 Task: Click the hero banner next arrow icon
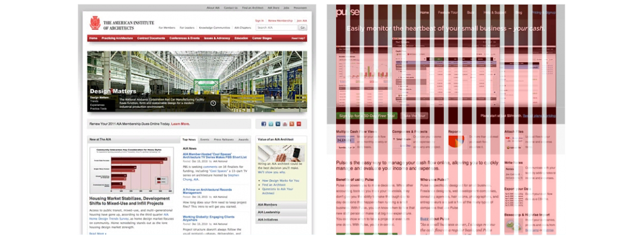click(213, 103)
